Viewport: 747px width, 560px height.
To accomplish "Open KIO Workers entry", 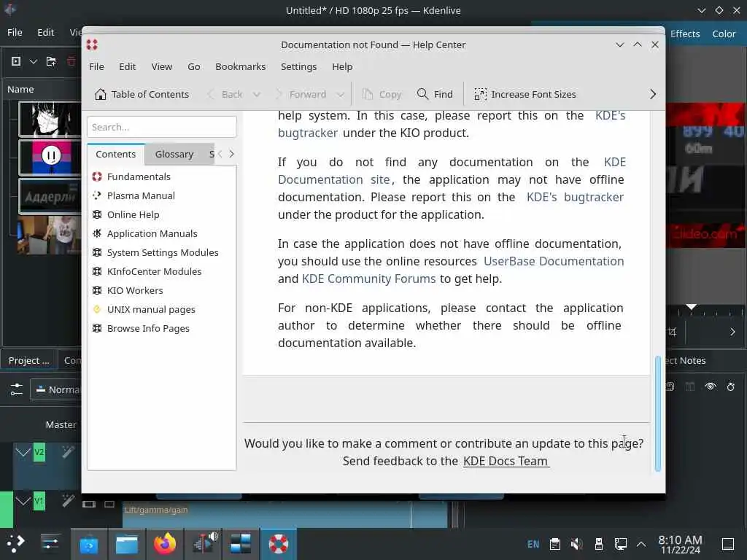I will coord(135,290).
